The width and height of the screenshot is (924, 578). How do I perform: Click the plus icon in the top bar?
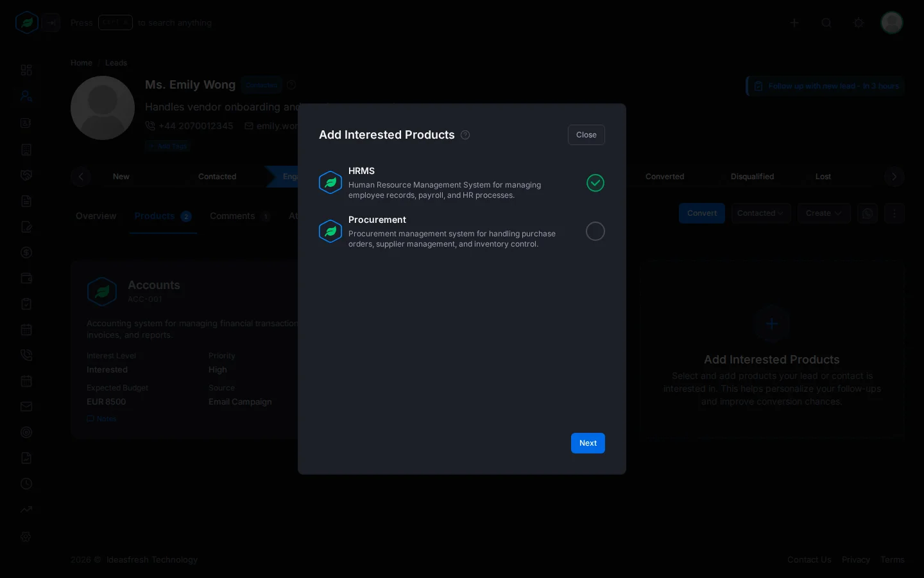(x=794, y=22)
